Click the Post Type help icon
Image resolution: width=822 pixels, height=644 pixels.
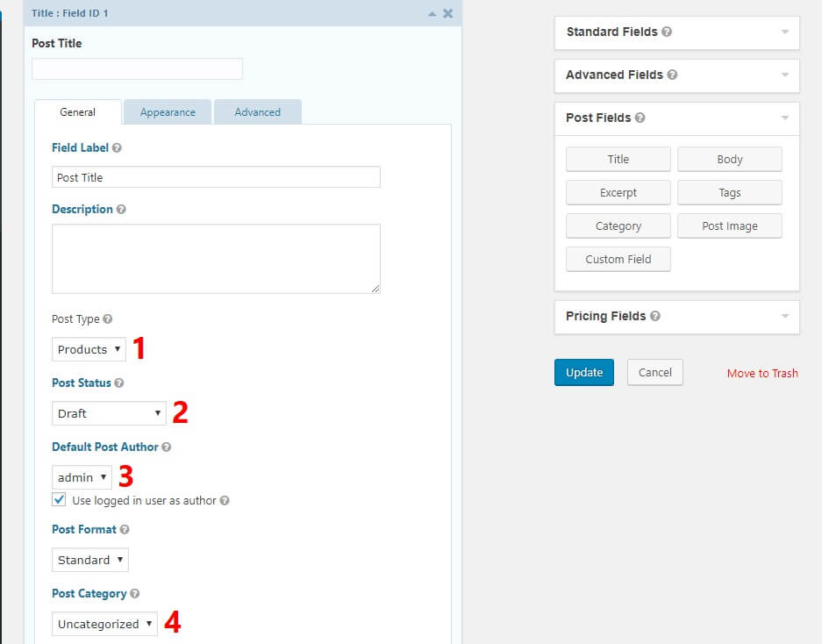tap(105, 318)
